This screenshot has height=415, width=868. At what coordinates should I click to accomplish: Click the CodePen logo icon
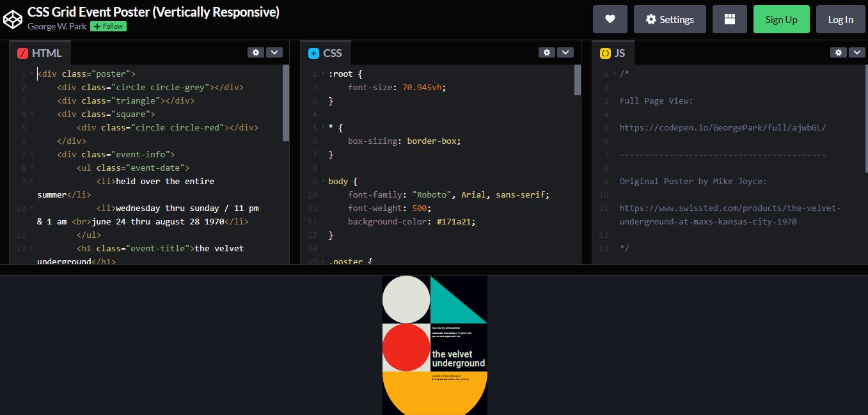coord(13,19)
